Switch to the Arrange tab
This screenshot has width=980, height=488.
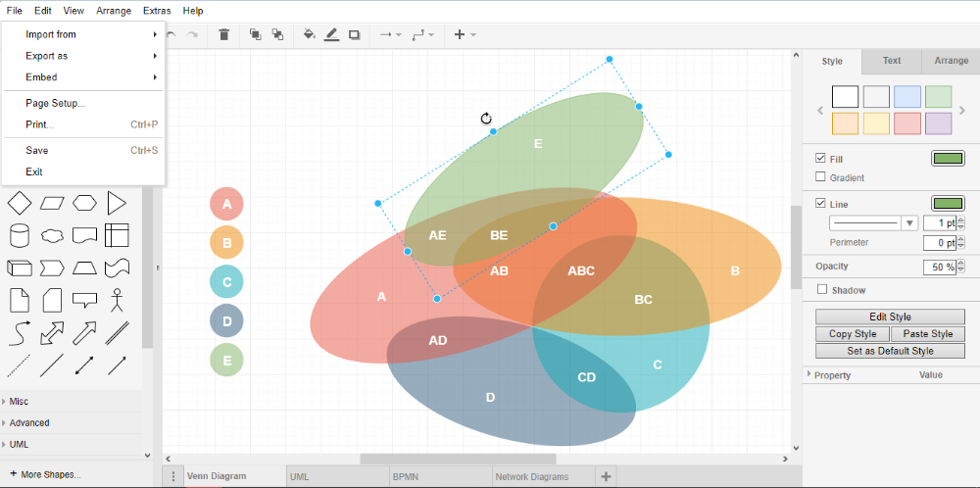[x=952, y=61]
